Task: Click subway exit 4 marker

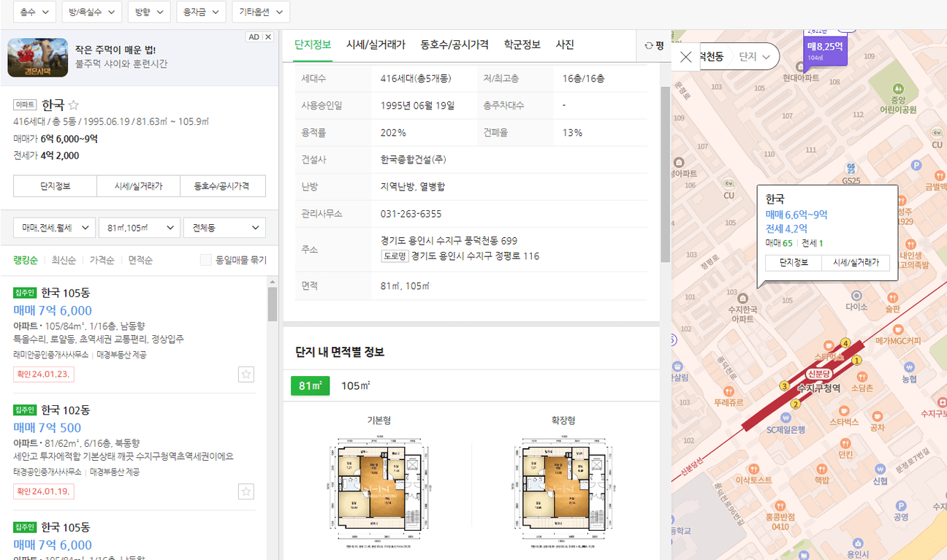Action: (x=845, y=342)
